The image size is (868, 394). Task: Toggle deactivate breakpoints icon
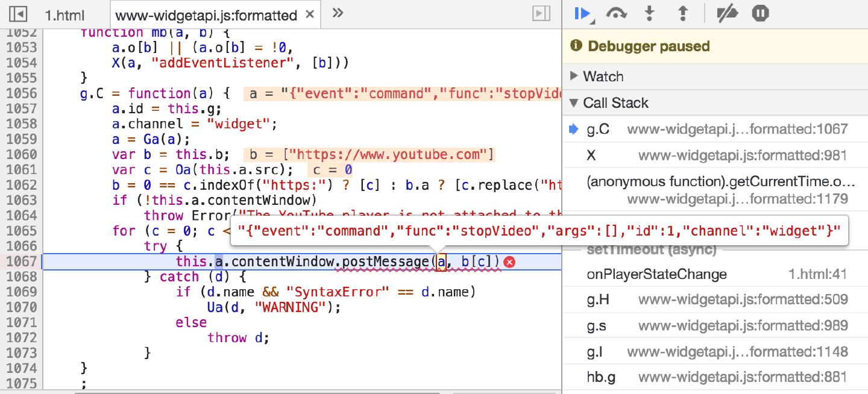(728, 13)
